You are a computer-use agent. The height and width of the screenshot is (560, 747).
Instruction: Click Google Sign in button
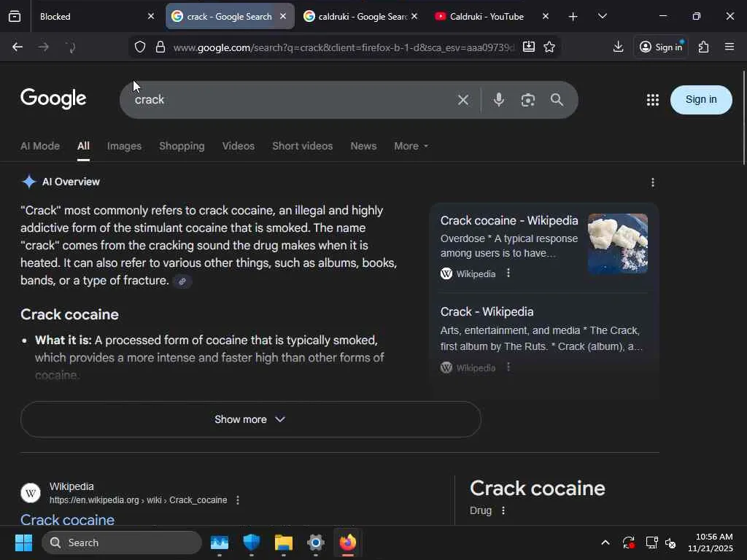(701, 99)
